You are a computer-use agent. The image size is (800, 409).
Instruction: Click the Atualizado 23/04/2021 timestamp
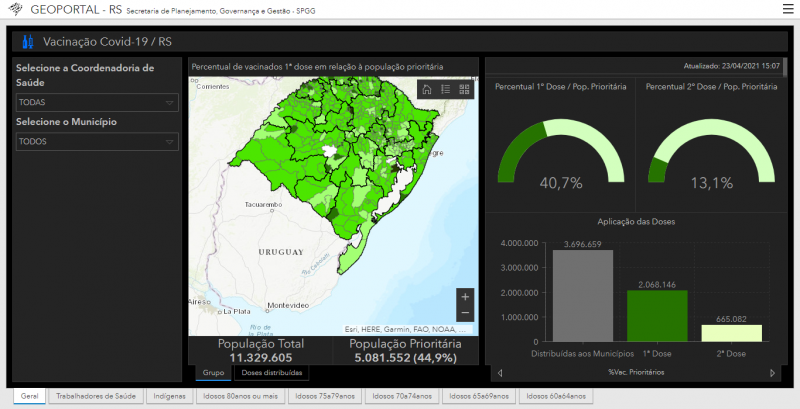point(732,66)
